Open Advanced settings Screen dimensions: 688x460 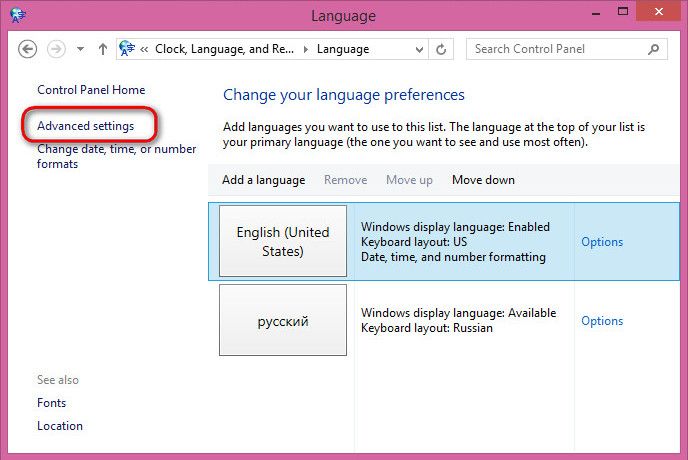coord(86,126)
